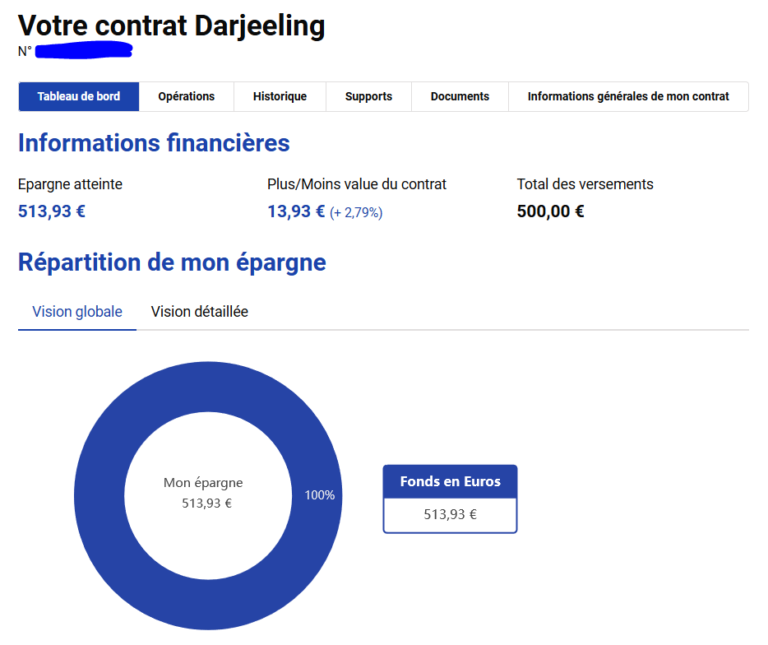Show Informations générales de mon contrat
This screenshot has width=768, height=645.
(628, 97)
